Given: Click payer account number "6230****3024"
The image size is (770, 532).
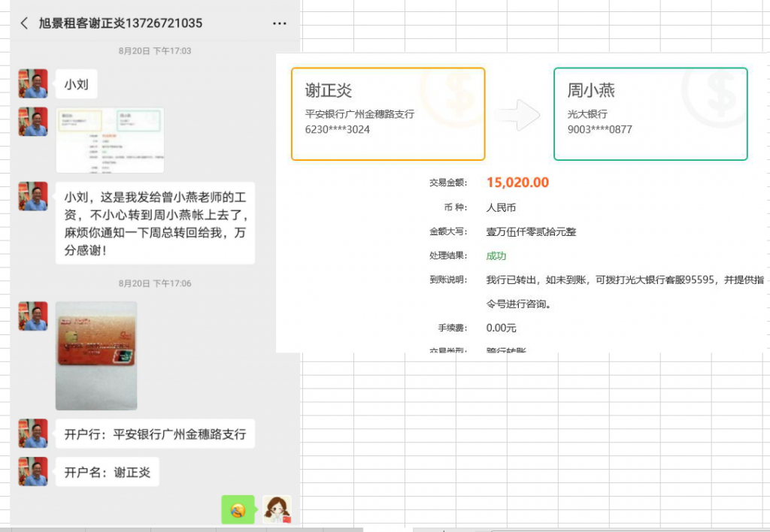Looking at the screenshot, I should (338, 129).
